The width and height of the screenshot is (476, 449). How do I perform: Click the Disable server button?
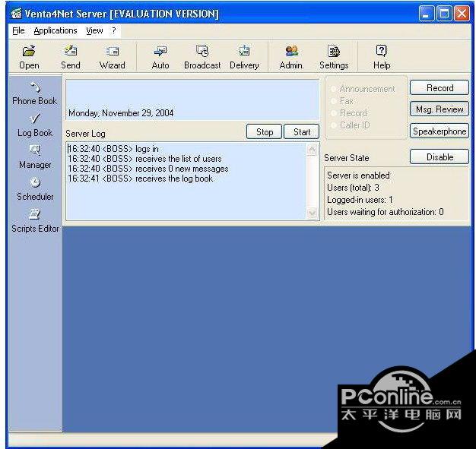pos(440,157)
